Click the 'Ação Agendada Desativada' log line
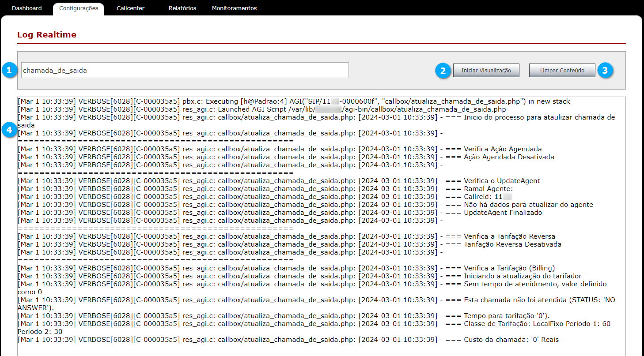This screenshot has height=356, width=644. [286, 157]
